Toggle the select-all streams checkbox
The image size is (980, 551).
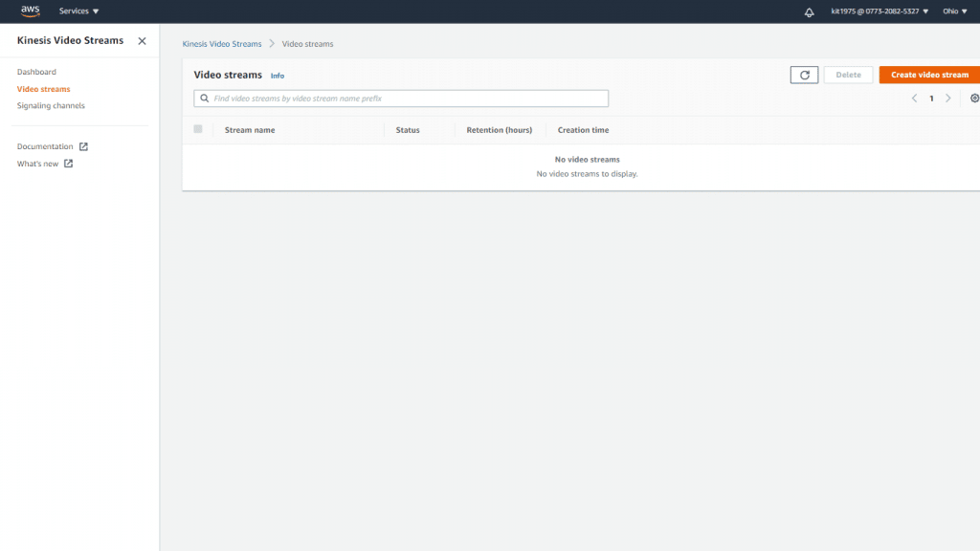click(x=197, y=129)
